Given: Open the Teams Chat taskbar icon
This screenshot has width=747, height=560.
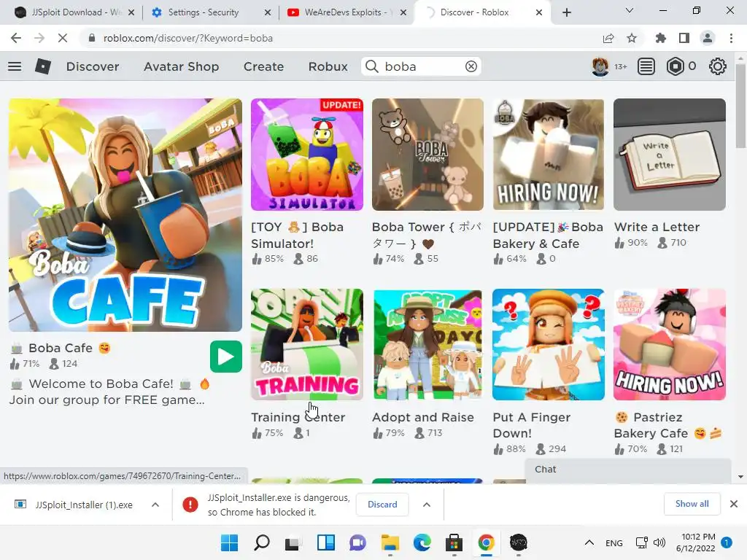Looking at the screenshot, I should 357,542.
